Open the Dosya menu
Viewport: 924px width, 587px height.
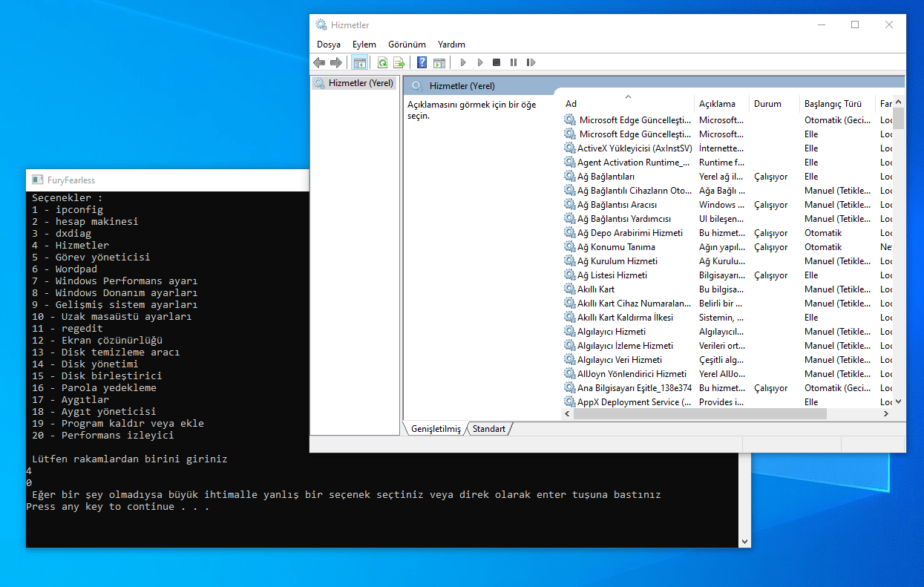coord(329,45)
